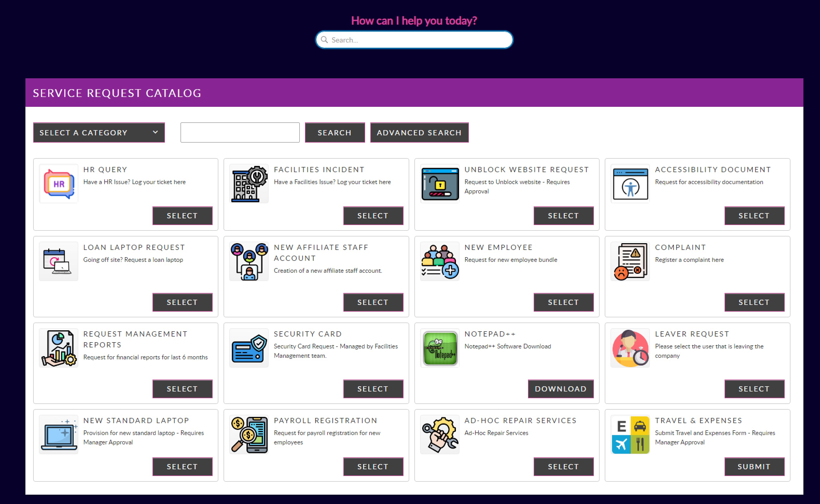
Task: Open Advanced Search
Action: (x=419, y=132)
